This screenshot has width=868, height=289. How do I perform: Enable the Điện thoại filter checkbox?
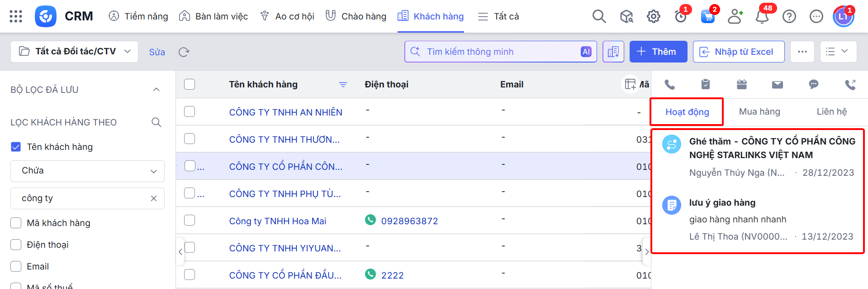16,245
